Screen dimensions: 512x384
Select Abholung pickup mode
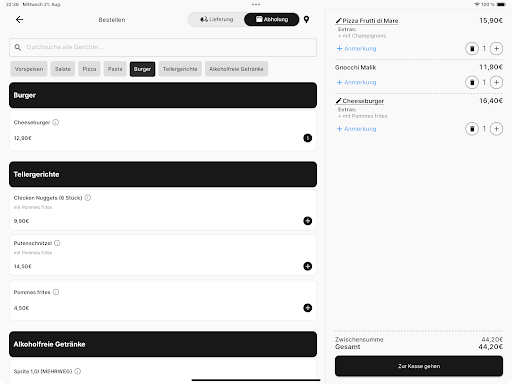pos(272,19)
